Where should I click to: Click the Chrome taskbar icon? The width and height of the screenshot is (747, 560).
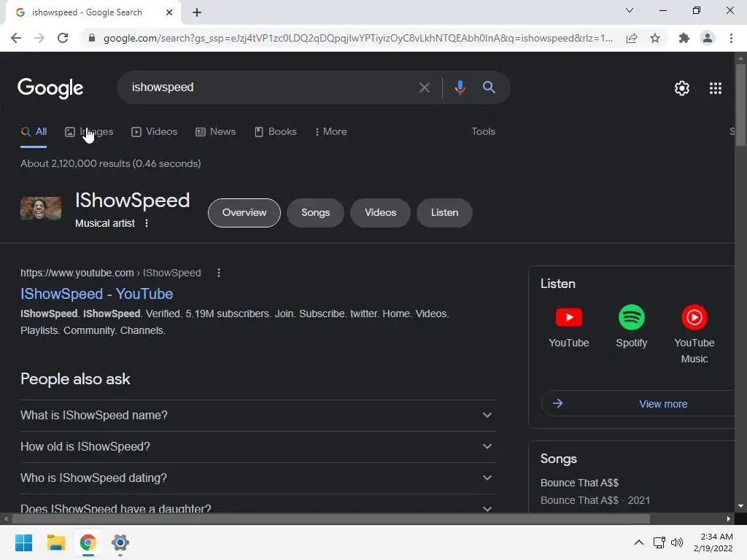[x=88, y=542]
